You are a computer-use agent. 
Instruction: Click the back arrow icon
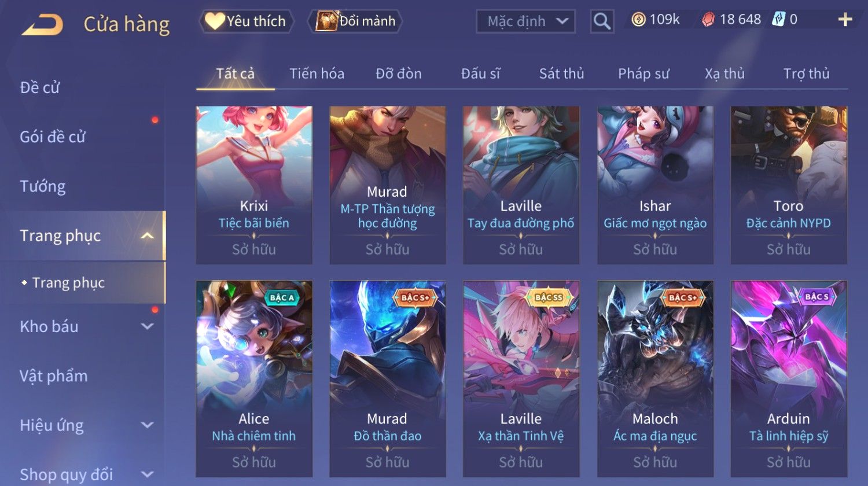(42, 24)
